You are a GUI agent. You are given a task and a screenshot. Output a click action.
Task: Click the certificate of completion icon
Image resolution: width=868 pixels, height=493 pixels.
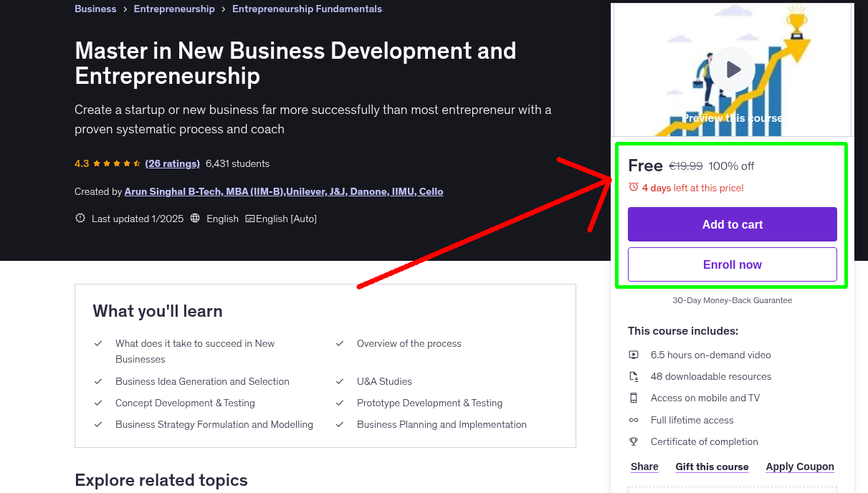tap(634, 441)
